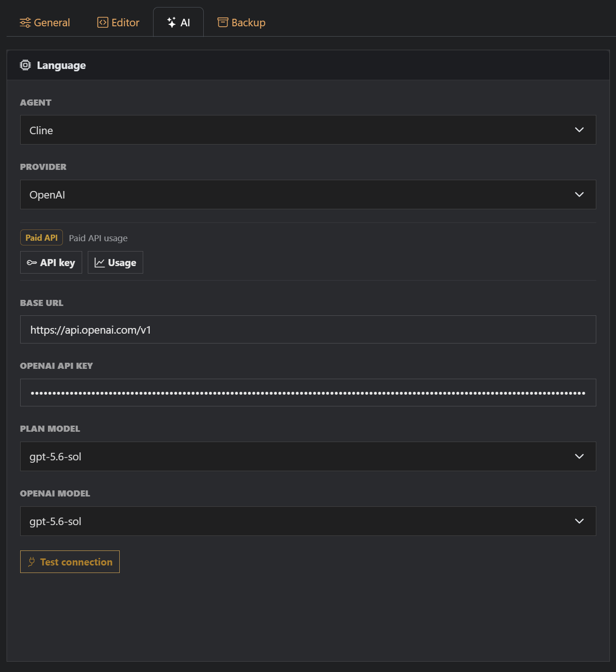The height and width of the screenshot is (672, 616).
Task: Click the Language section header
Action: point(308,65)
